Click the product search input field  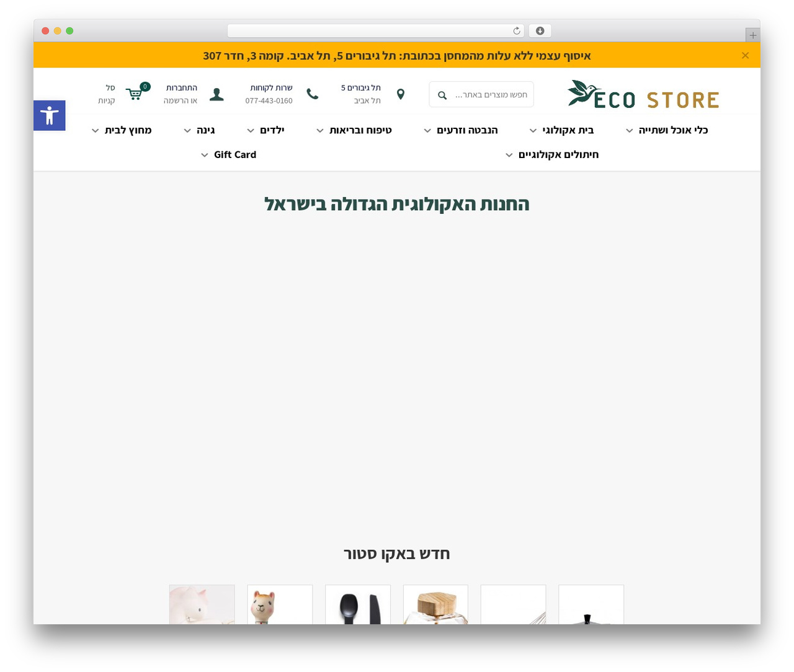pos(481,94)
